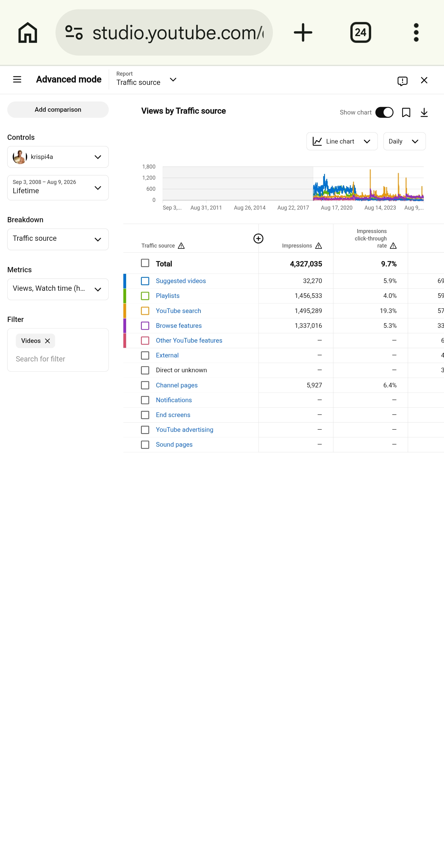
Task: Change the Daily granularity dropdown
Action: tap(404, 141)
